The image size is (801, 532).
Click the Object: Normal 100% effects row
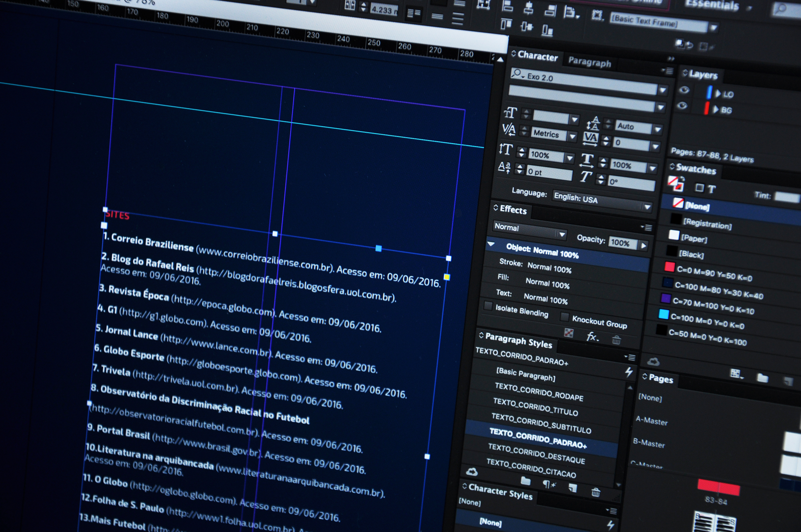568,252
